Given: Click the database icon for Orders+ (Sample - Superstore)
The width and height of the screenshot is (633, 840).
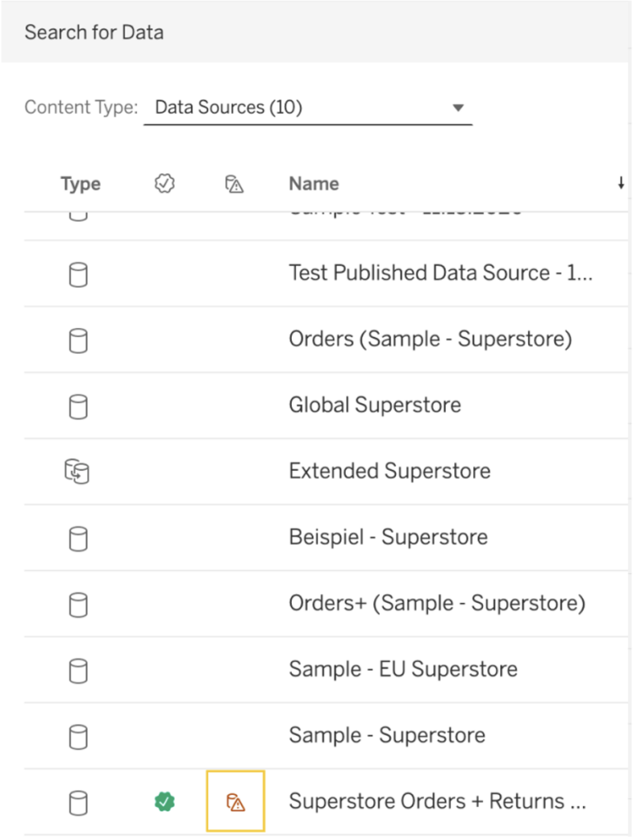Looking at the screenshot, I should coord(78,605).
